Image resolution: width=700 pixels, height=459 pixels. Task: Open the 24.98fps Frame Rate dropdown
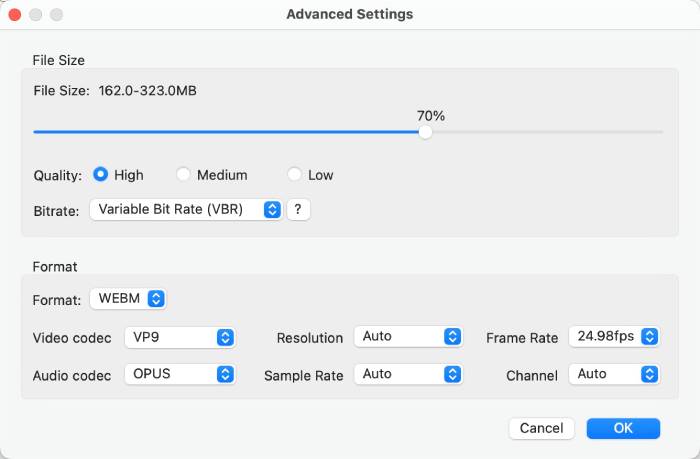(615, 337)
